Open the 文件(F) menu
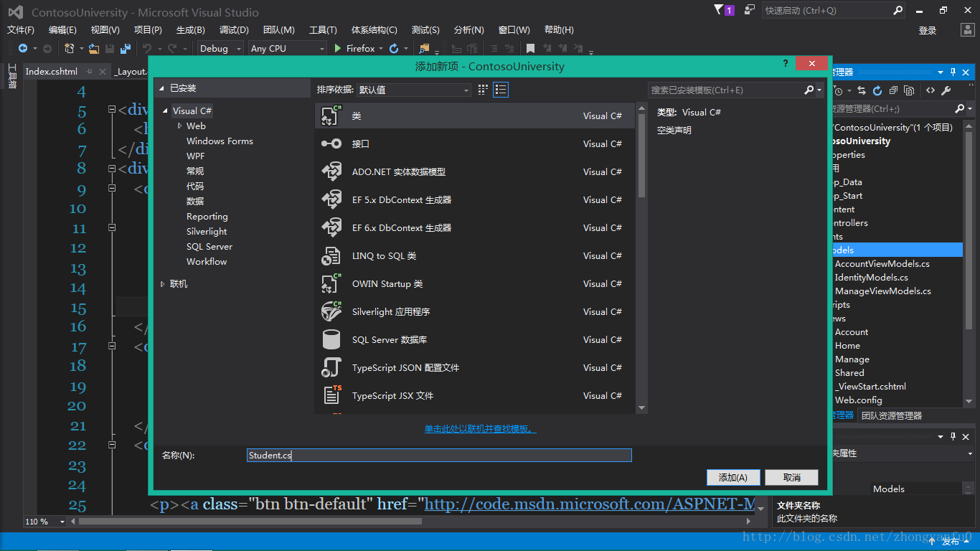 [x=21, y=29]
